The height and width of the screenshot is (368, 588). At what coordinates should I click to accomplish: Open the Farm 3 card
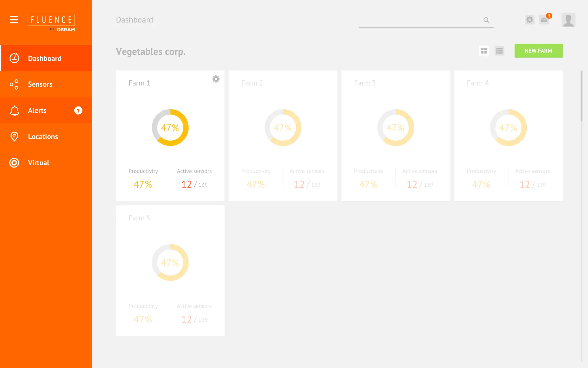(x=395, y=136)
